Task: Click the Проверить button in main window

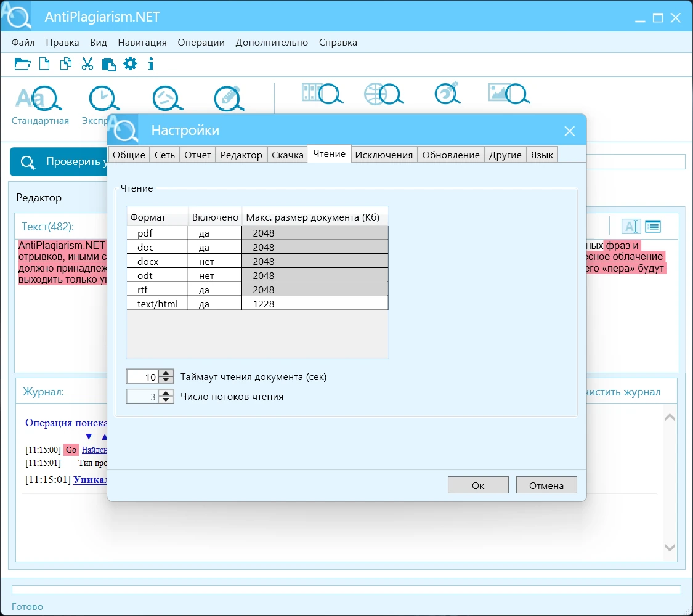Action: click(59, 162)
